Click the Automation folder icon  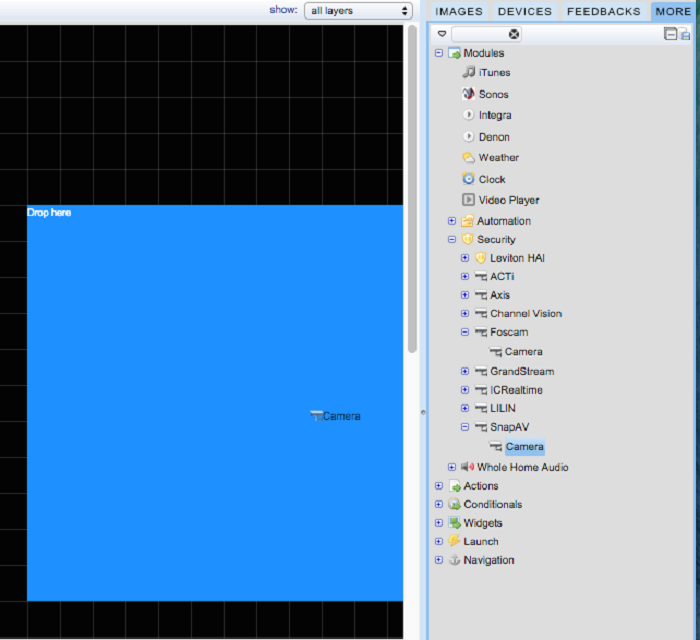(467, 221)
